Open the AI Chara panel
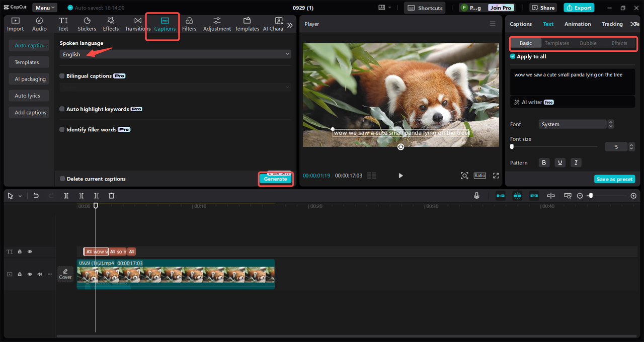This screenshot has height=342, width=644. (274, 24)
